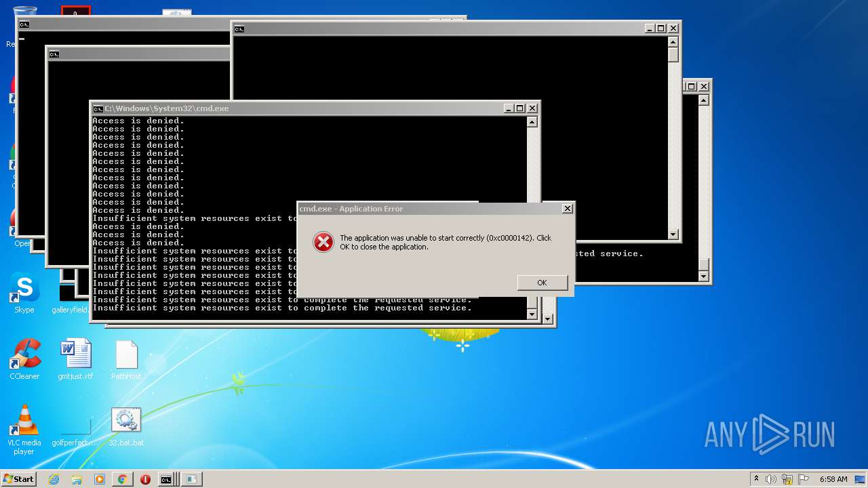Open Windows Media Player taskbar icon
This screenshot has height=488, width=868.
(100, 479)
